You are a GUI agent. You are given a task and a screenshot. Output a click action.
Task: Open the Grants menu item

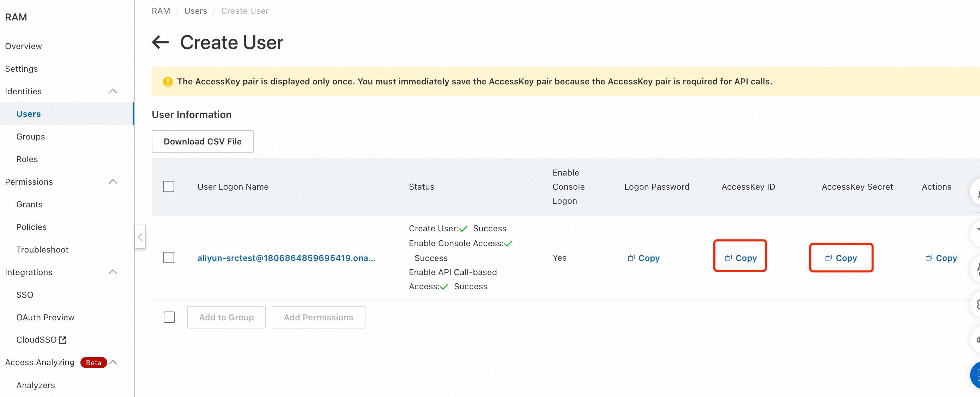click(x=29, y=204)
